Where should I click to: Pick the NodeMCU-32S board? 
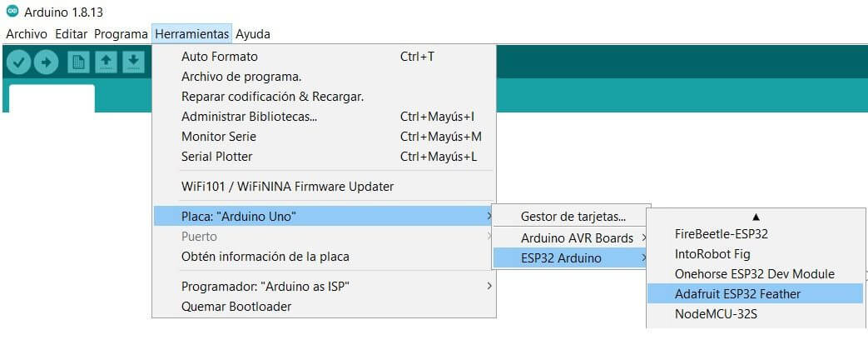click(717, 314)
